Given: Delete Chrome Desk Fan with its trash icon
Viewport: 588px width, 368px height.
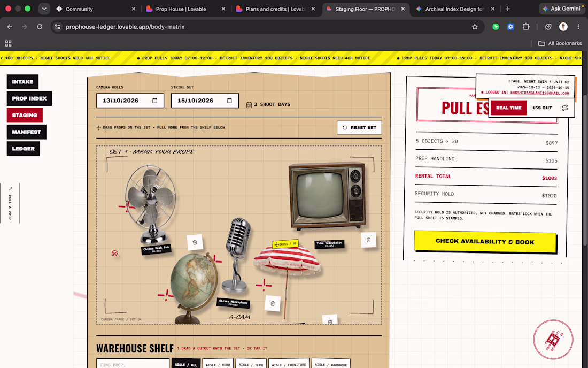Looking at the screenshot, I should (x=195, y=242).
